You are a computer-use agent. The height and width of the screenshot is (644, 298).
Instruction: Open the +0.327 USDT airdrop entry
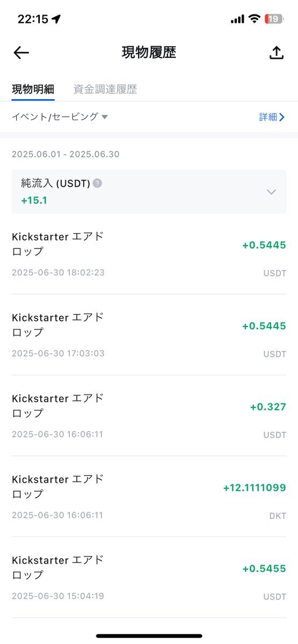tap(149, 416)
